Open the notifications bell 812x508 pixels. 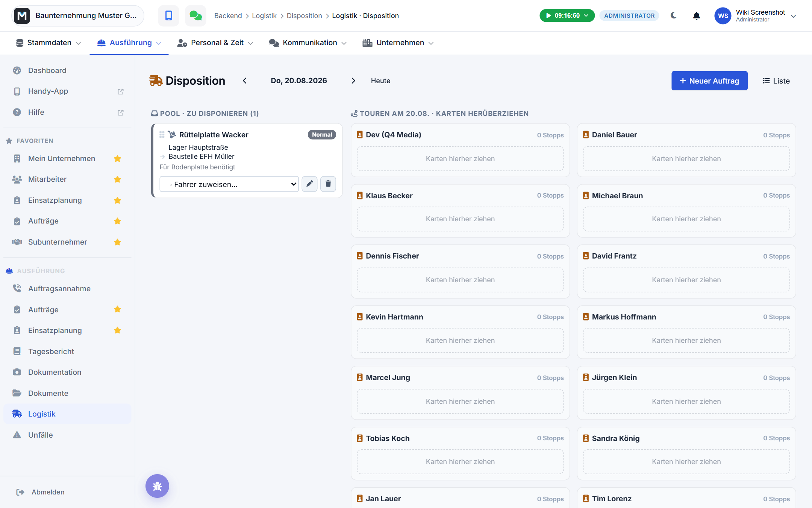coord(697,16)
